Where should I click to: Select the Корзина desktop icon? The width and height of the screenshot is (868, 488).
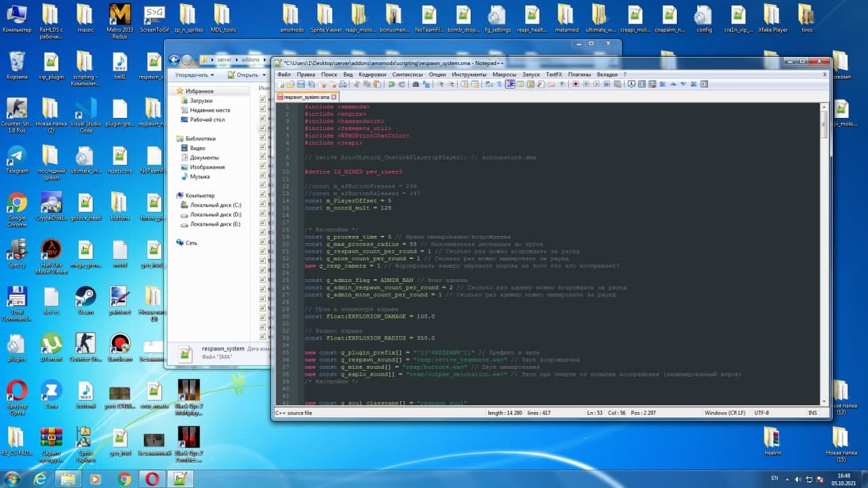(16, 66)
